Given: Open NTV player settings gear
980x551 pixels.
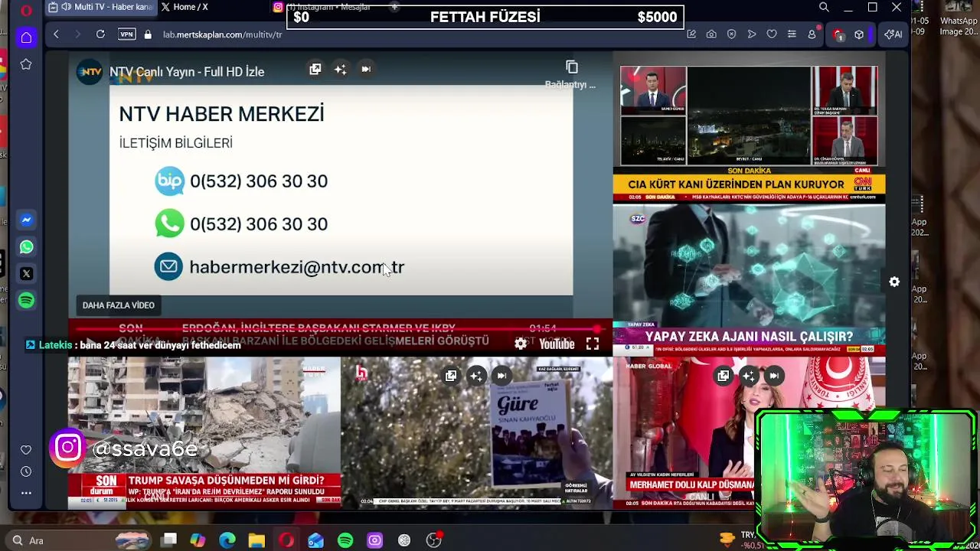Looking at the screenshot, I should coord(521,344).
